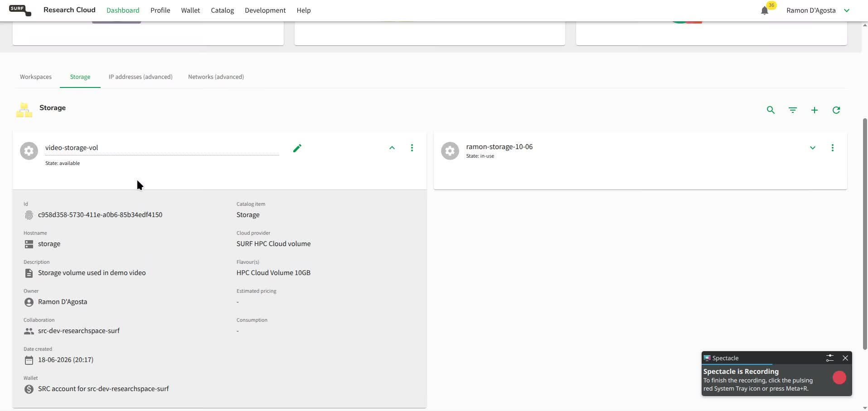868x411 pixels.
Task: Open the Catalog menu
Action: coord(223,10)
